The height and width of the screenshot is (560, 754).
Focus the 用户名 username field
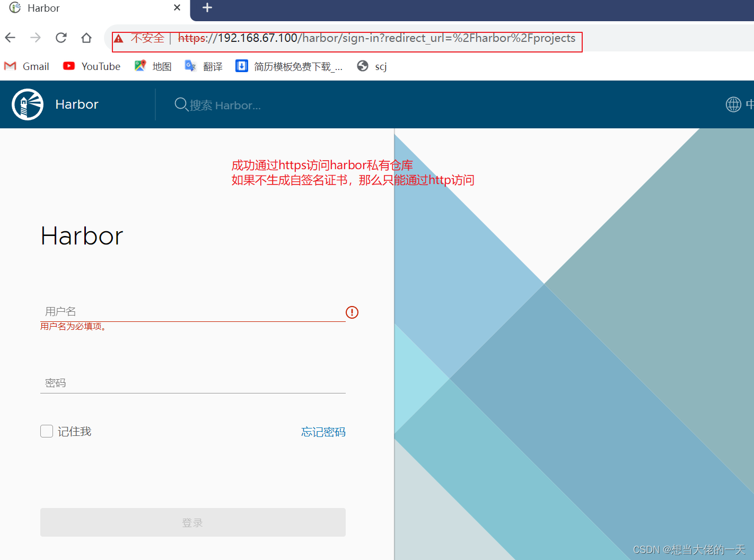point(193,311)
